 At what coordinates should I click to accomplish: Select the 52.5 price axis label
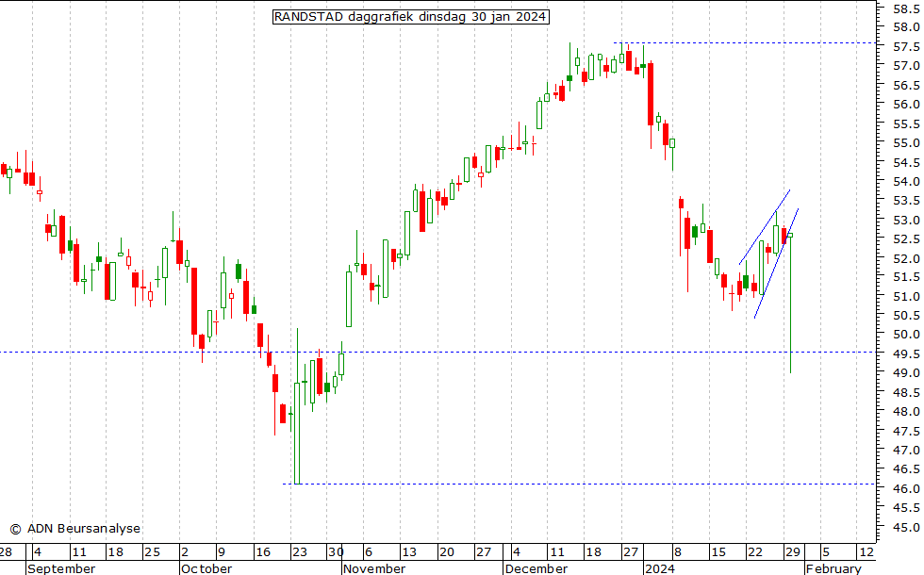(x=906, y=238)
